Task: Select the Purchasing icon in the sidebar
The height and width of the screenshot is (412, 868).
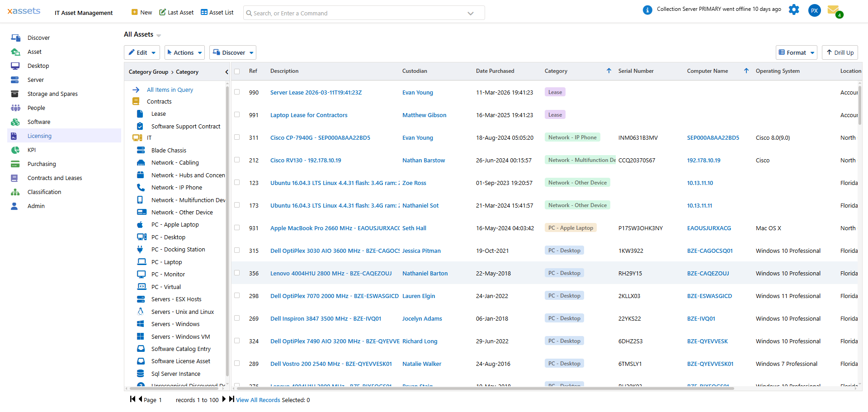Action: pyautogui.click(x=15, y=164)
